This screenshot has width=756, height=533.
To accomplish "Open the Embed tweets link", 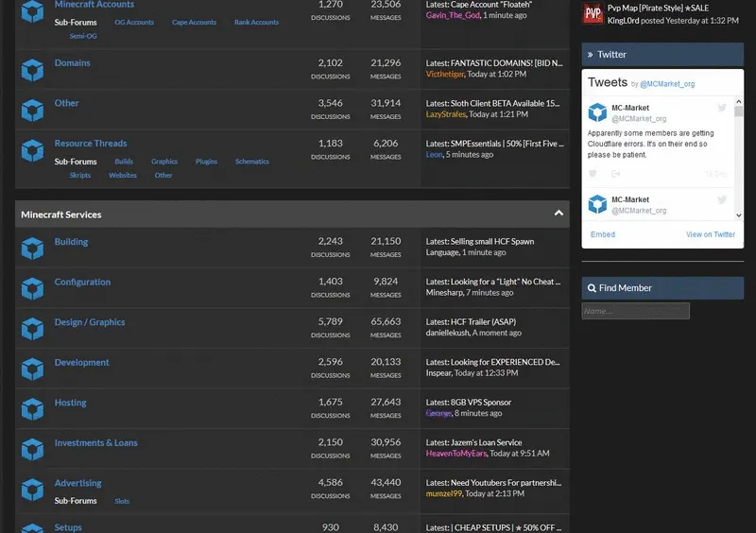I will pos(603,234).
